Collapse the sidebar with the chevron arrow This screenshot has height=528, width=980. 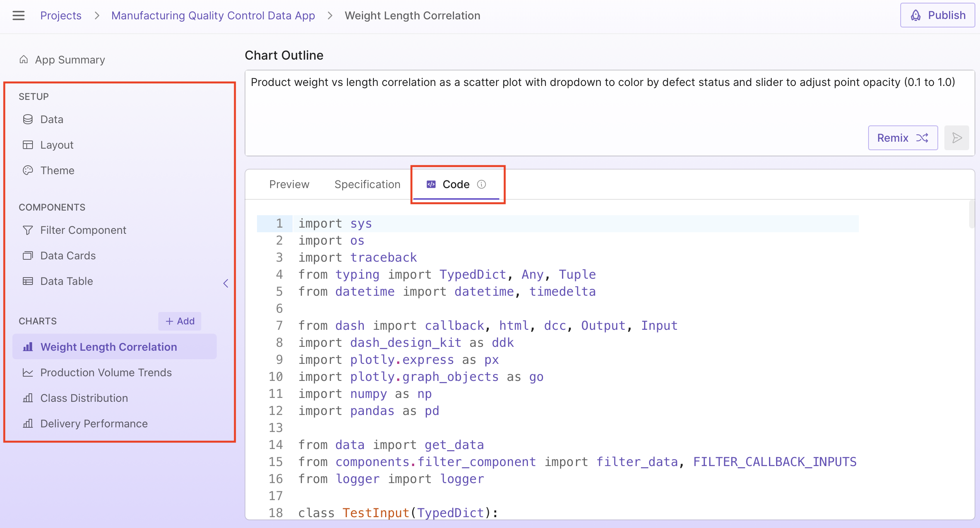coord(226,283)
